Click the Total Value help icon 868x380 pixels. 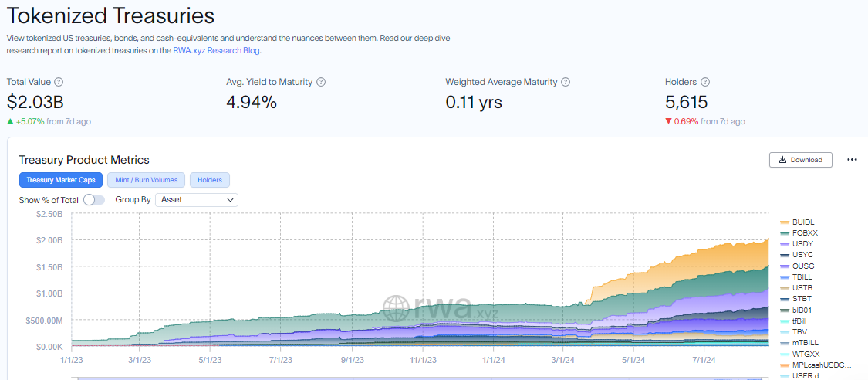click(59, 82)
